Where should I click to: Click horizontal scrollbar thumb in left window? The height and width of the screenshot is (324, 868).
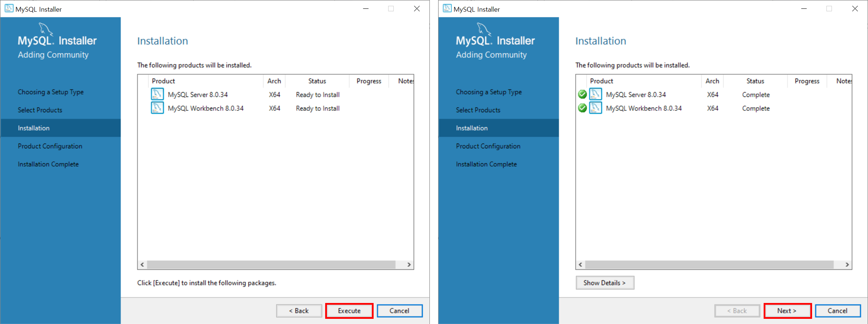pos(271,265)
